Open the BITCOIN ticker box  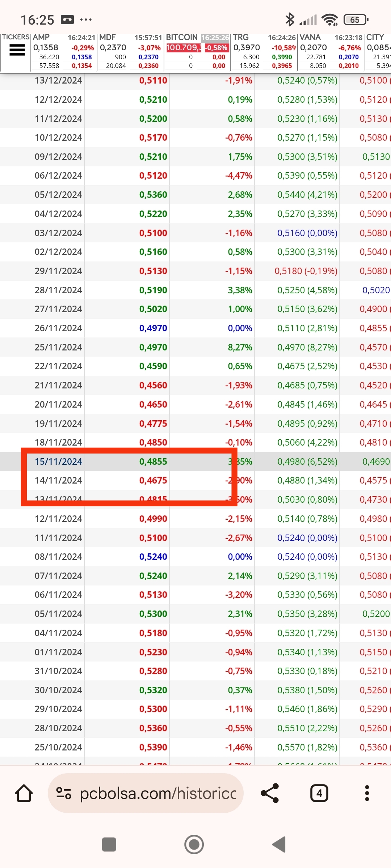pos(197,52)
